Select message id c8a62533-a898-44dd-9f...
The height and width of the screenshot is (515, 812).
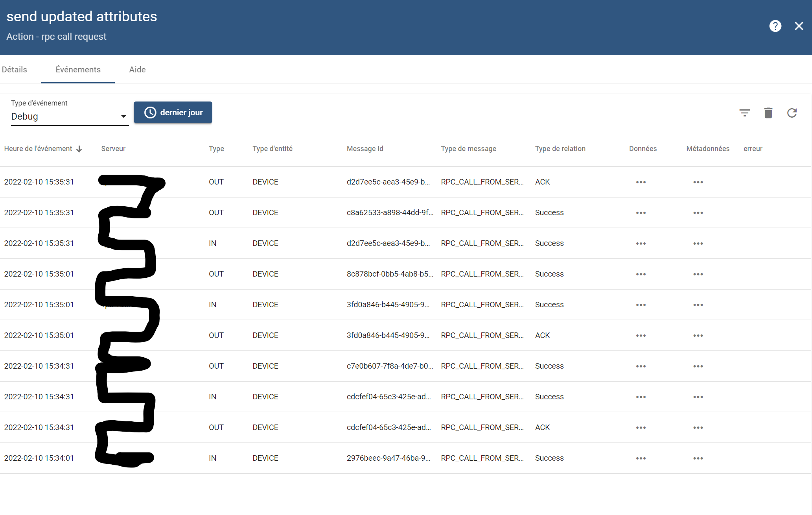[390, 213]
